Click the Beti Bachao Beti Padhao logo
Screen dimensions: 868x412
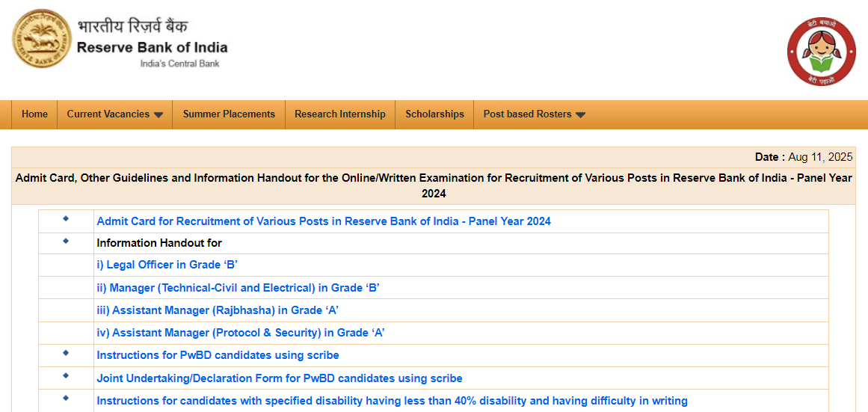coord(821,52)
